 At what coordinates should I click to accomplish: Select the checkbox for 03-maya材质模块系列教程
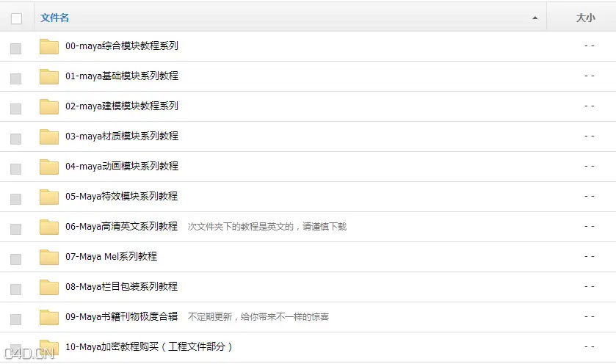(15, 139)
